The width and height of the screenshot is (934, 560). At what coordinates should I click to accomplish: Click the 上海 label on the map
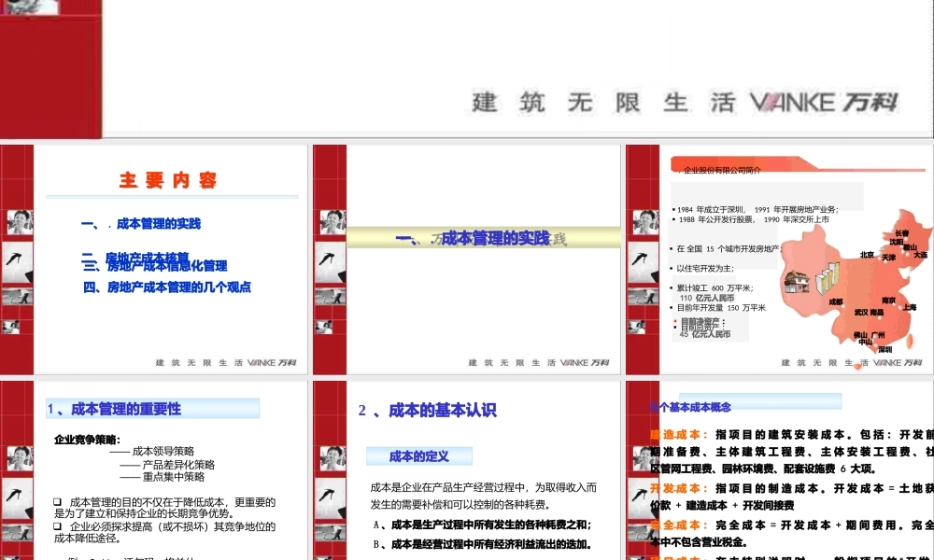[909, 308]
